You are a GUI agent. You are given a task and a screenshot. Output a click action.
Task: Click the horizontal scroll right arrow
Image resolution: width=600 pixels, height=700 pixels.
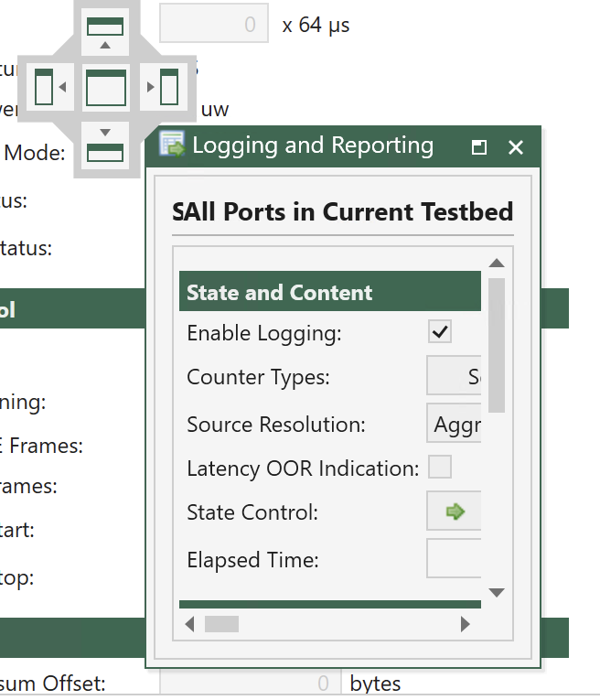[465, 624]
